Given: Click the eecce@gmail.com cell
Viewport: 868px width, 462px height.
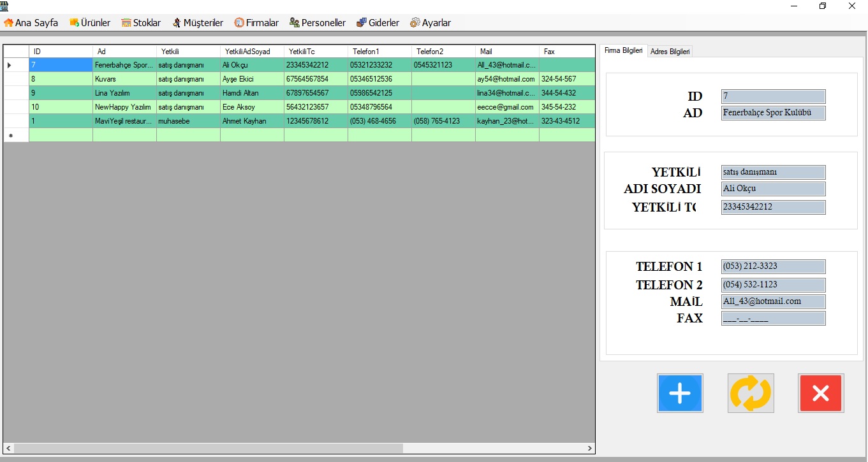Looking at the screenshot, I should click(507, 107).
